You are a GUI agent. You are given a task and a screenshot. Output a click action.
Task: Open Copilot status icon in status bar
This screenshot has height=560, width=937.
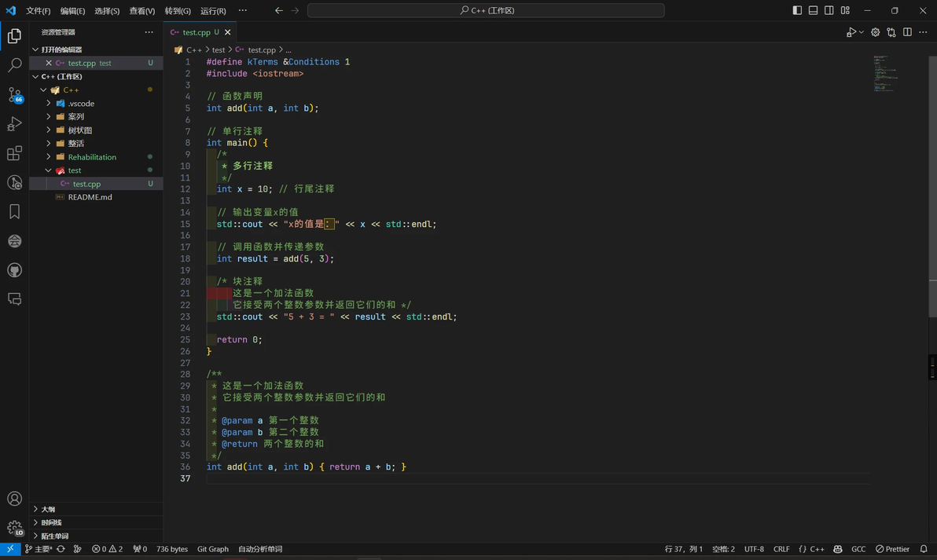(838, 549)
